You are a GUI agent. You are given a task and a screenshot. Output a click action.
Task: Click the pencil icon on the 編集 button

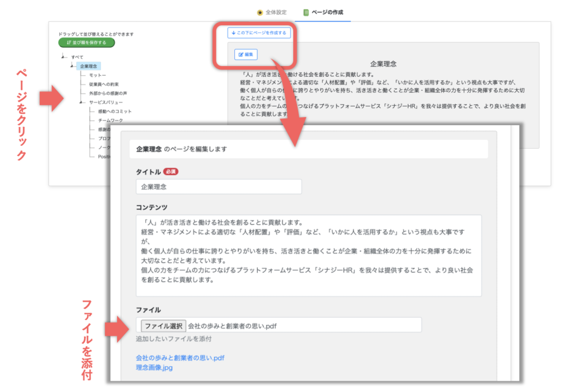(x=241, y=55)
